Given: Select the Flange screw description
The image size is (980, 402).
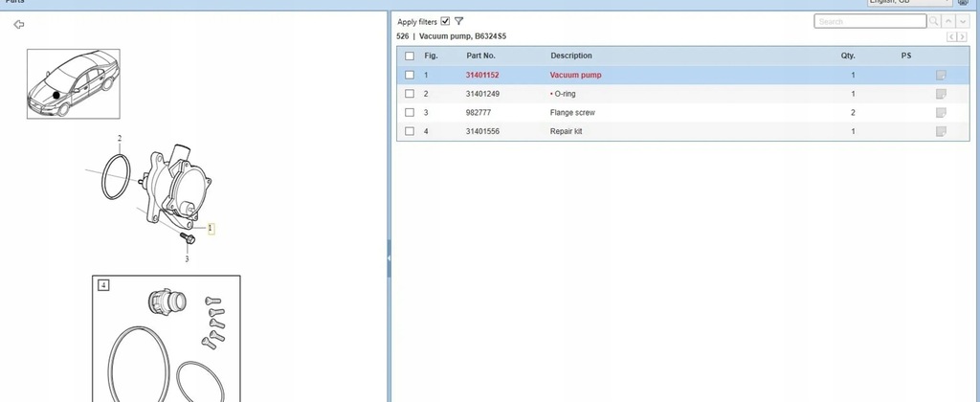Looking at the screenshot, I should tap(572, 113).
